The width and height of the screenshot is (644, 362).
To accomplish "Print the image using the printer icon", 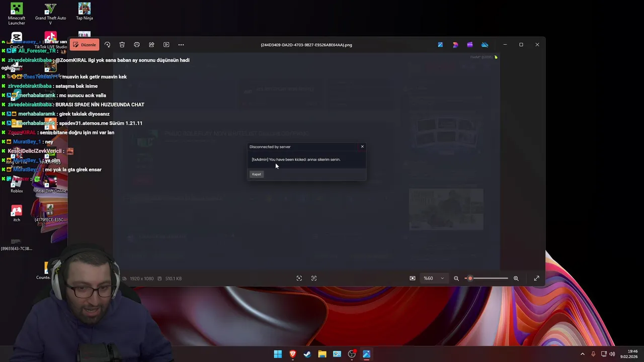I will (137, 45).
